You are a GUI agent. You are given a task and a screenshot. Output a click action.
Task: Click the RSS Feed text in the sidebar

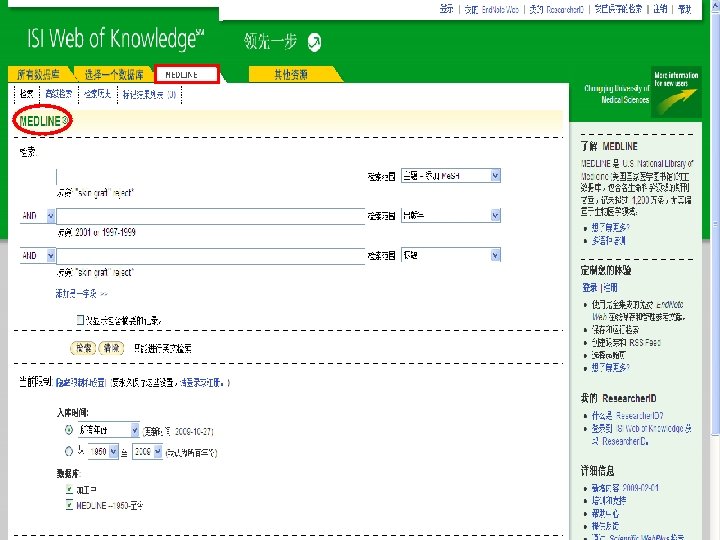645,343
